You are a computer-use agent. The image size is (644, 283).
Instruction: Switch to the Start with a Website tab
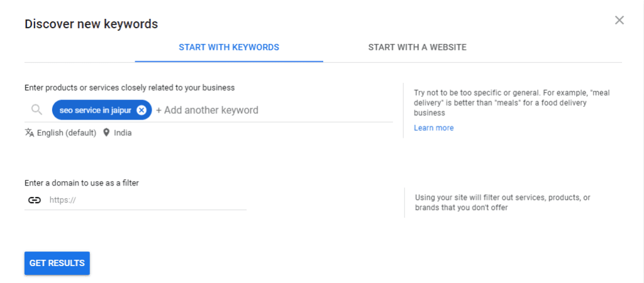coord(417,47)
